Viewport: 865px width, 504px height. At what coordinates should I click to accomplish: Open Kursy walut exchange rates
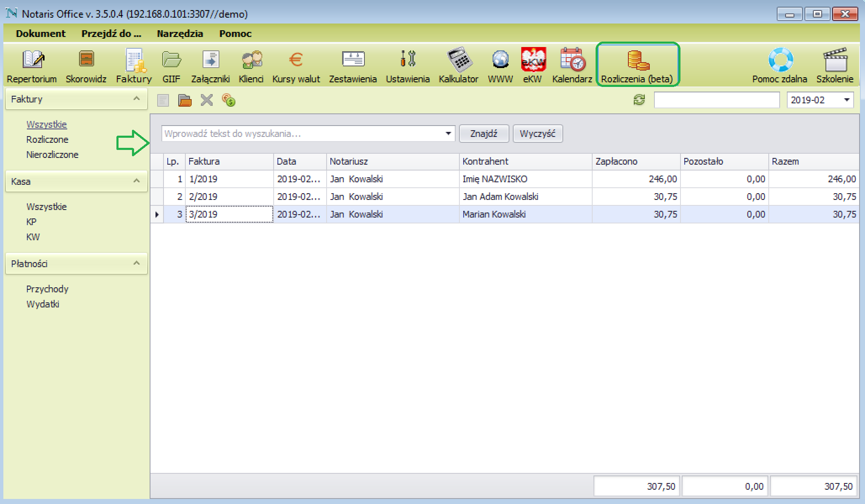[x=296, y=66]
